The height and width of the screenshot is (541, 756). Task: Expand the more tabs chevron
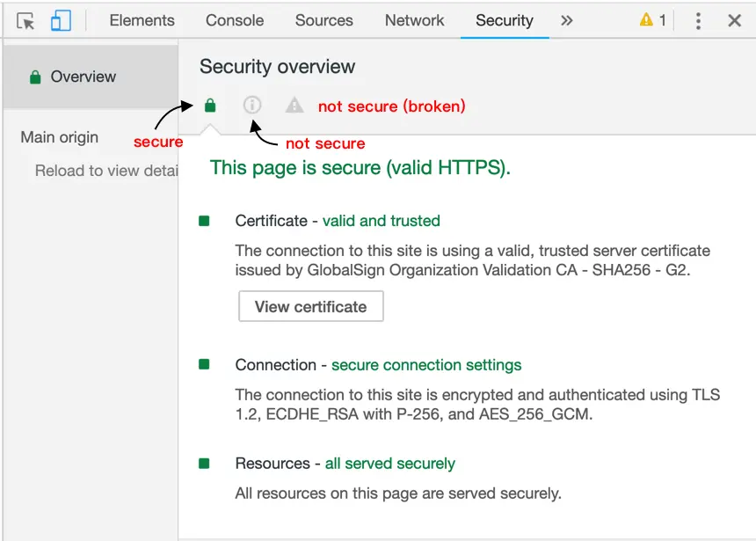pos(567,20)
